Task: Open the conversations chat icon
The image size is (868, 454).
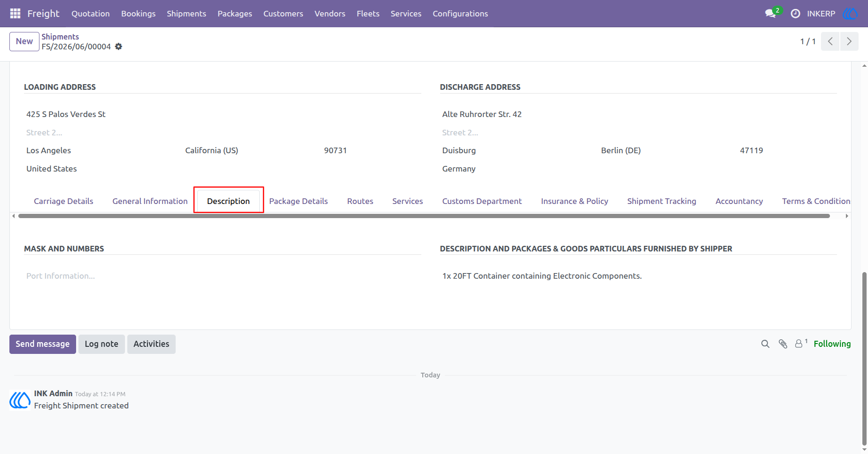Action: 770,14
